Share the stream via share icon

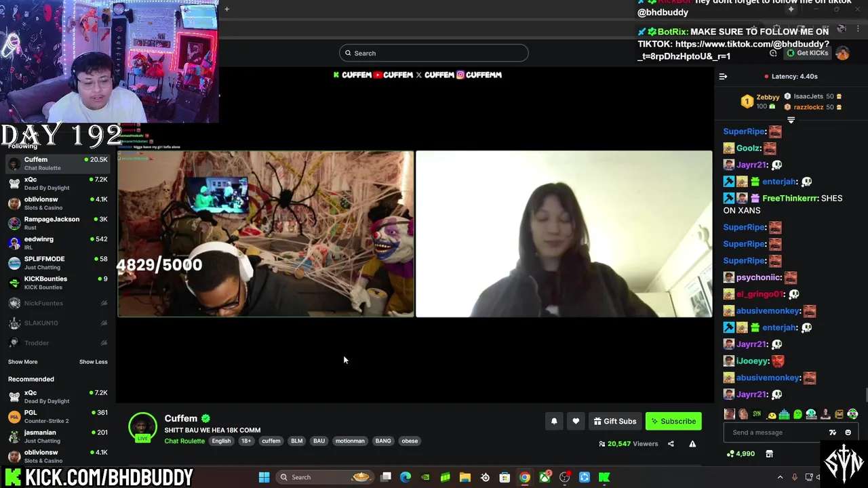click(671, 444)
